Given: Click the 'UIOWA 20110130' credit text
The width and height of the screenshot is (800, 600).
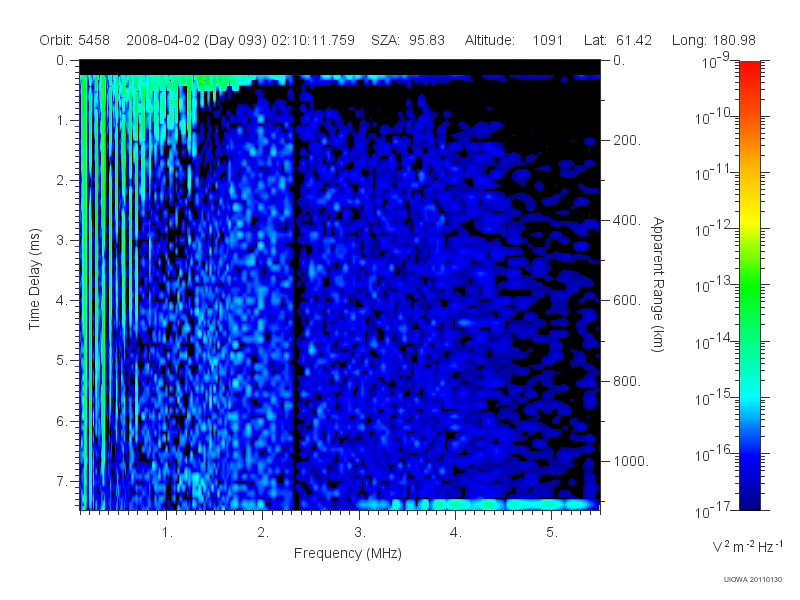Looking at the screenshot, I should coord(753,580).
